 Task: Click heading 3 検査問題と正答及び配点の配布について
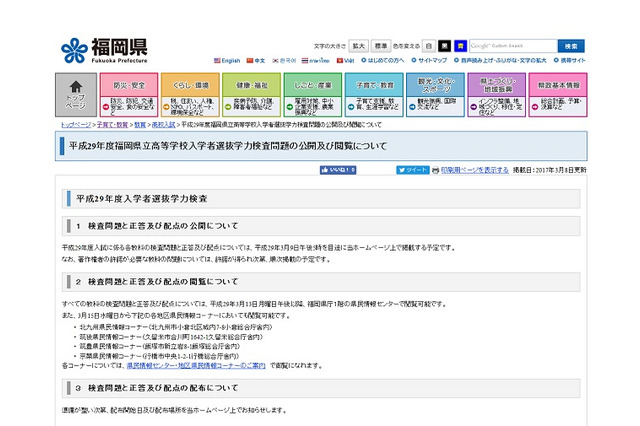pyautogui.click(x=157, y=388)
